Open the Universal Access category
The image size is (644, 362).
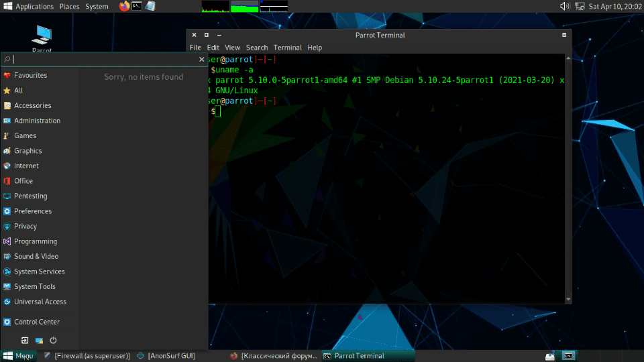tap(40, 302)
